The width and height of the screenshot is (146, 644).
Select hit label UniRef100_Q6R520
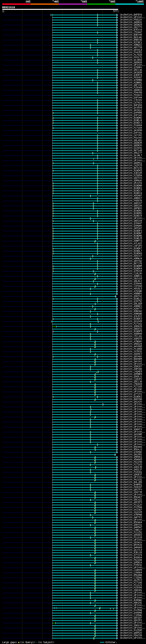click(x=131, y=633)
